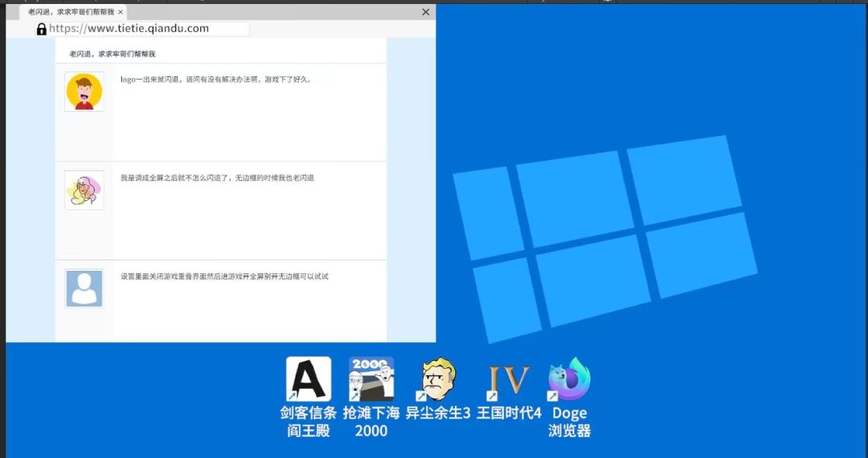Click the reply starting 设置里面关闭游戏重叠界面
The width and height of the screenshot is (868, 458).
[x=224, y=276]
